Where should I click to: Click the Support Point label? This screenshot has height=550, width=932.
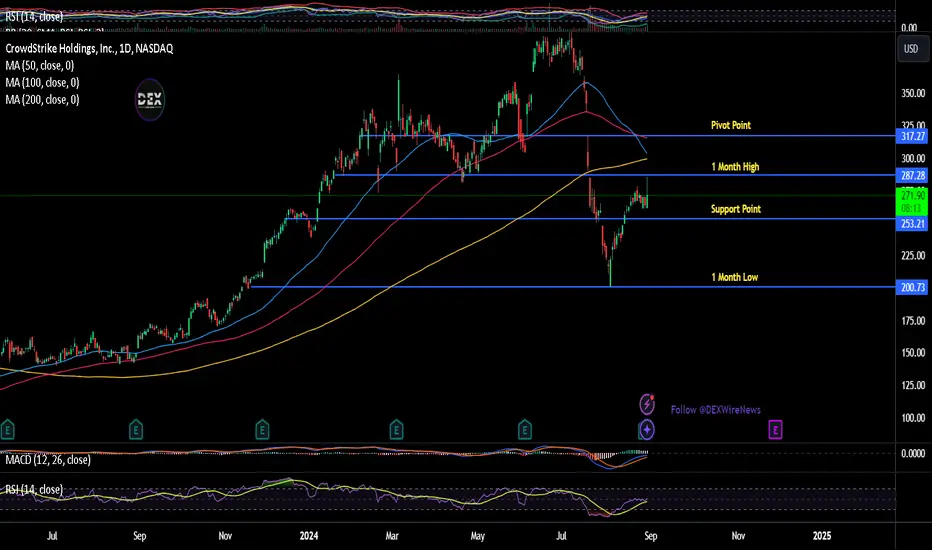click(736, 209)
